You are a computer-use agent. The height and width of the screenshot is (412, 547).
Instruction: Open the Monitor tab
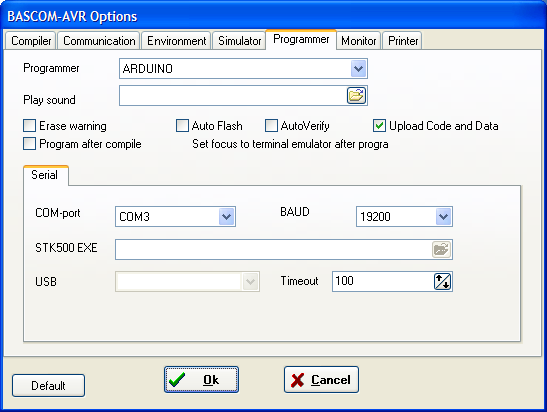click(359, 41)
